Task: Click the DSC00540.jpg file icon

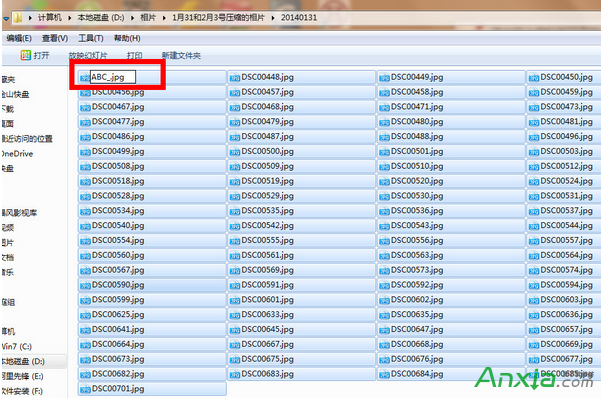Action: (85, 226)
